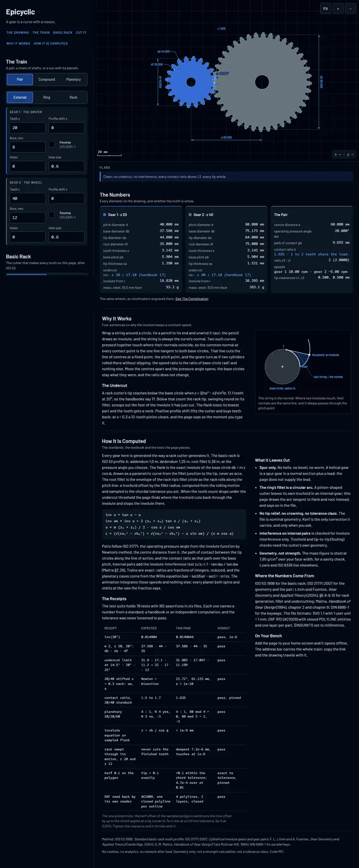Open How It Is Computed nav link
This screenshot has width=359, height=868.
pos(51,43)
